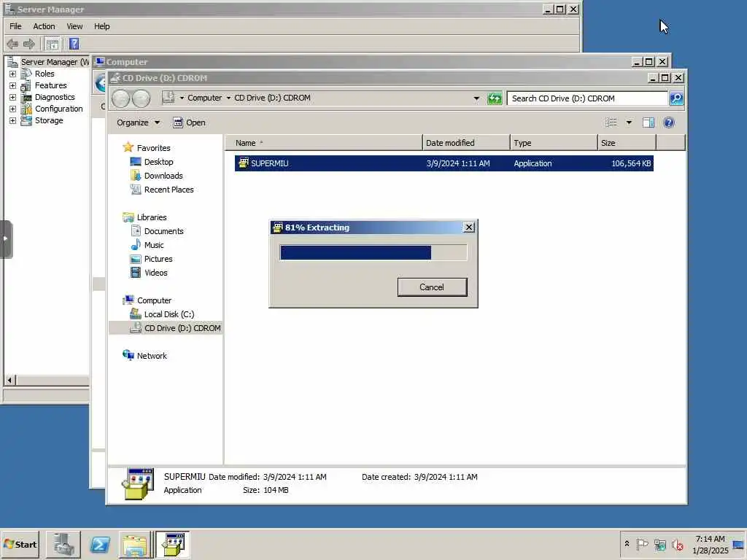
Task: Click the search CD Drive field
Action: coord(587,98)
